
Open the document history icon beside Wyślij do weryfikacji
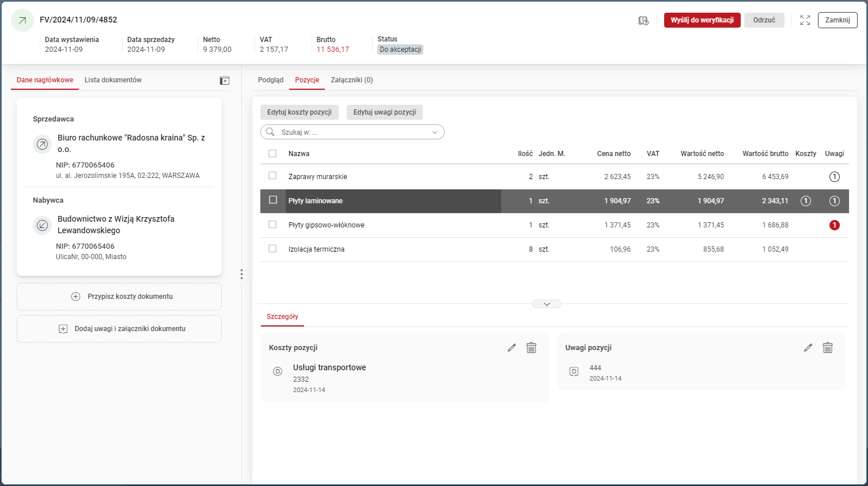click(643, 20)
